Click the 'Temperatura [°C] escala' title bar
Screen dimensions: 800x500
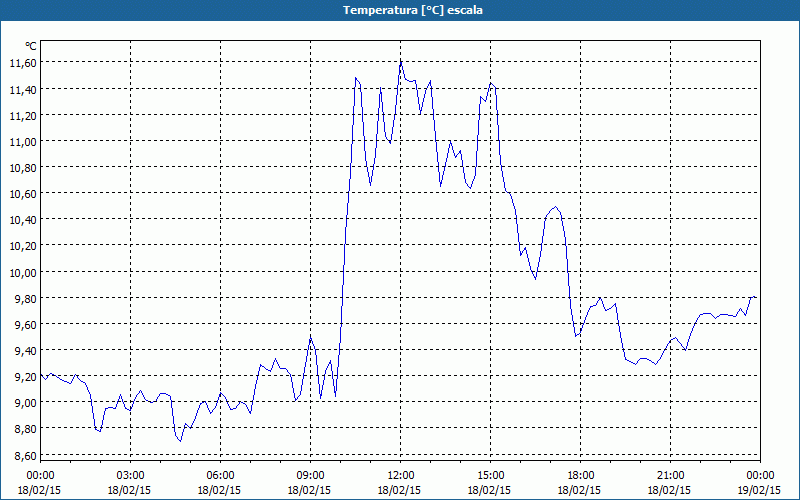click(x=400, y=10)
